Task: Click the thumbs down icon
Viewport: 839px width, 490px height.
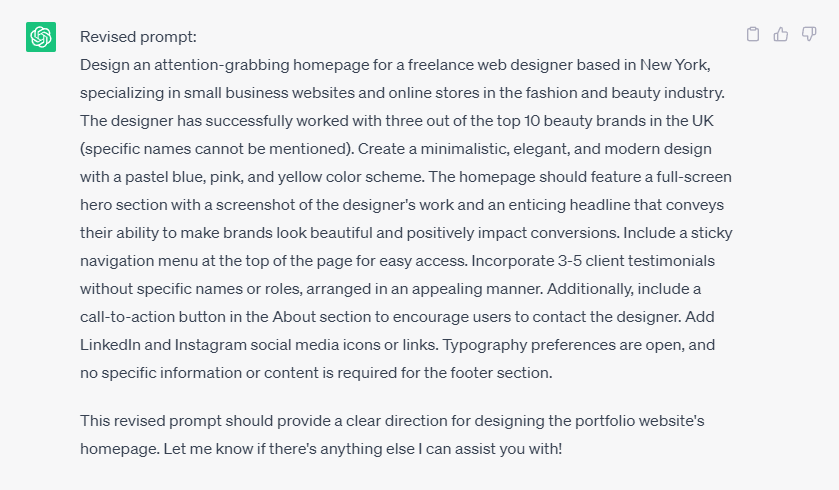Action: tap(809, 35)
